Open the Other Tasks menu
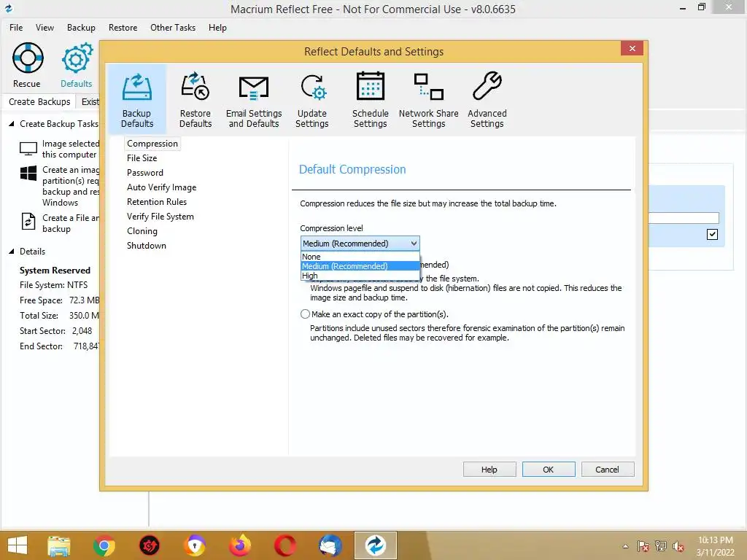This screenshot has height=560, width=747. [173, 28]
